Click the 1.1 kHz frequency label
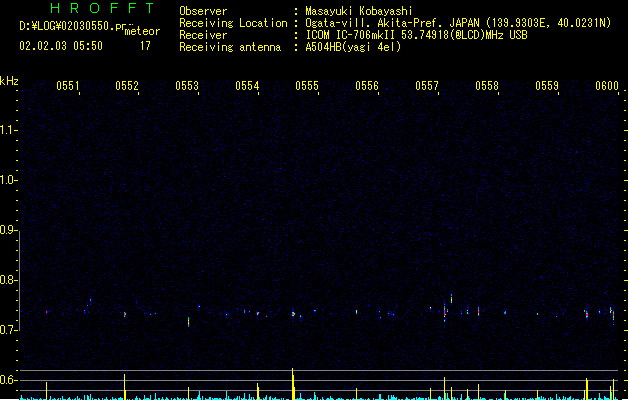Viewport: 629px width, 400px height. coord(8,130)
